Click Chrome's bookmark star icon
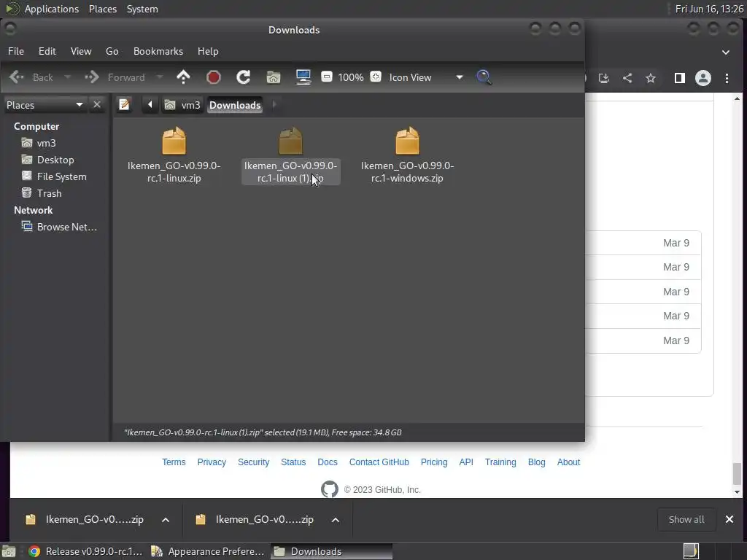Screen dimensions: 747x560 (x=651, y=78)
